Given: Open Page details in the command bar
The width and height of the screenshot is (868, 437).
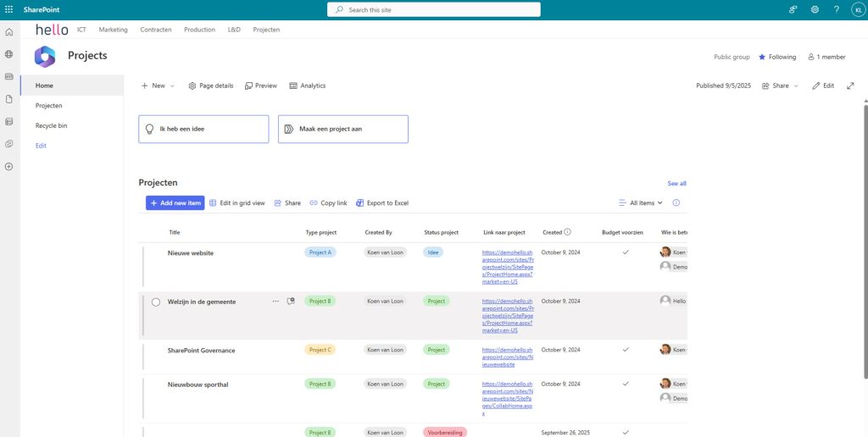Looking at the screenshot, I should click(211, 86).
